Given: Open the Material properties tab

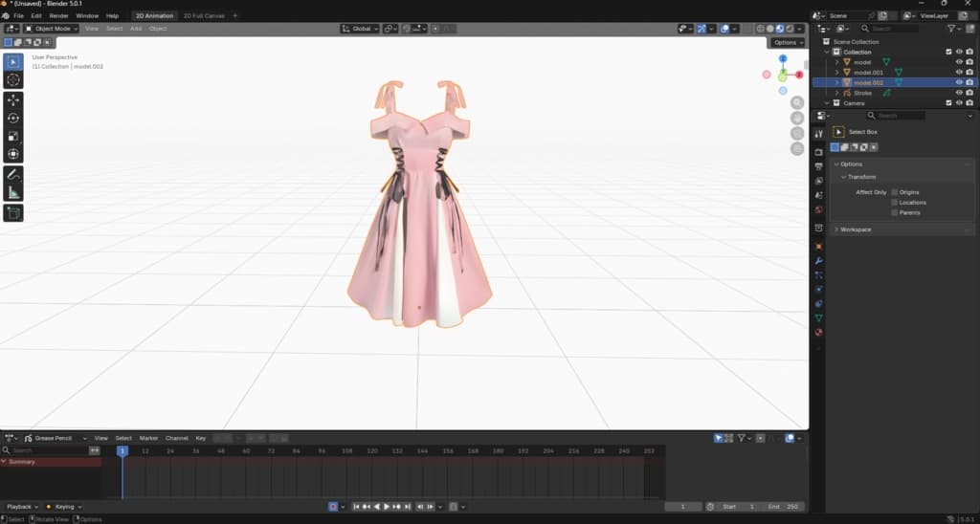Looking at the screenshot, I should (x=819, y=332).
